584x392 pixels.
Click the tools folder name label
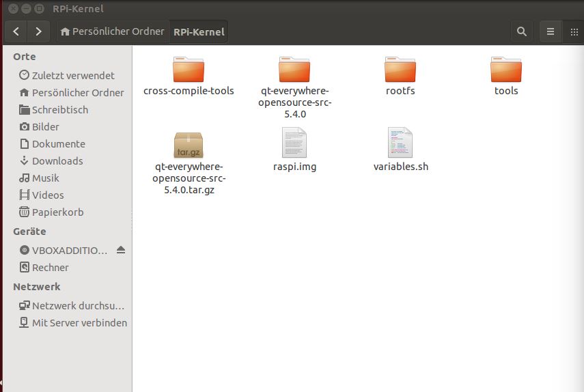(506, 91)
